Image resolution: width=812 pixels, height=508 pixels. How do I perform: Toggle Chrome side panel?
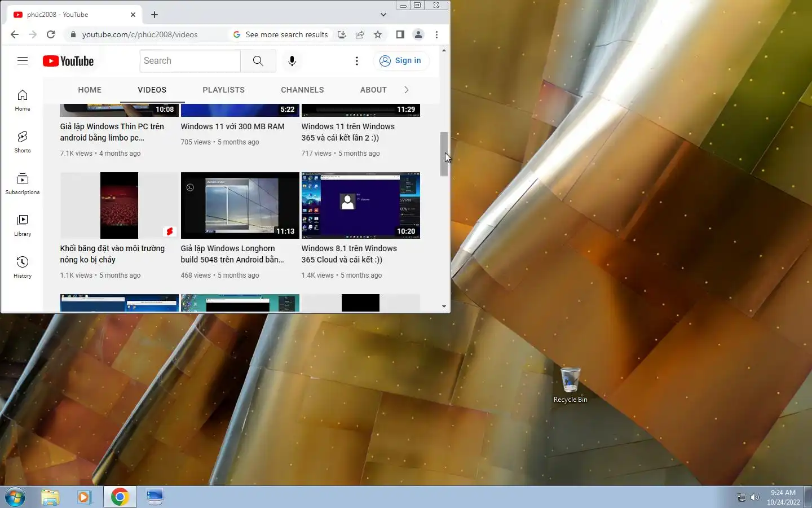pos(400,34)
